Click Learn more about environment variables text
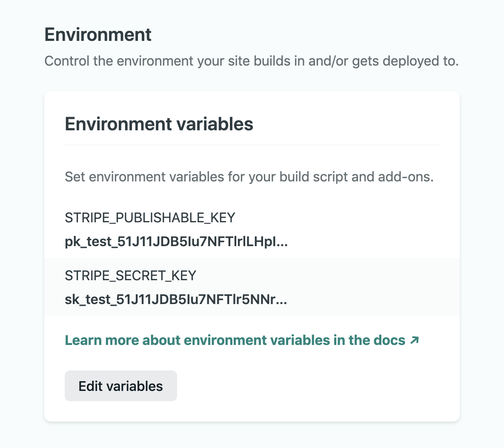The height and width of the screenshot is (448, 504). (234, 340)
